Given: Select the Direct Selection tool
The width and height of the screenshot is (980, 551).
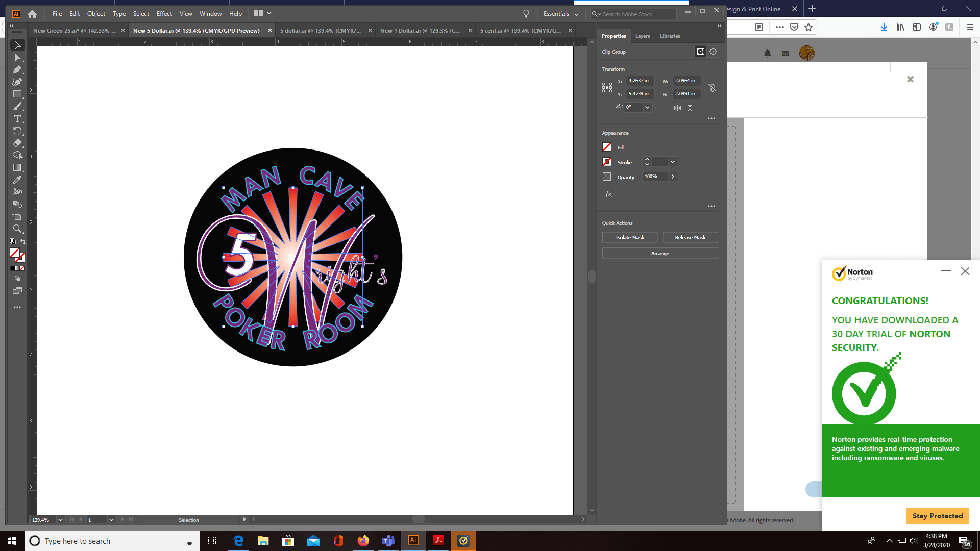Looking at the screenshot, I should tap(17, 58).
